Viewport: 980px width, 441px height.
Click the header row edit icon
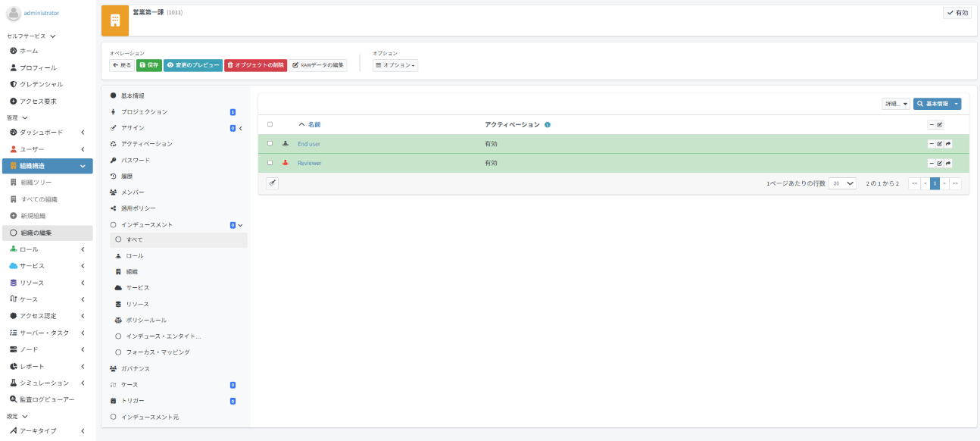(x=940, y=124)
